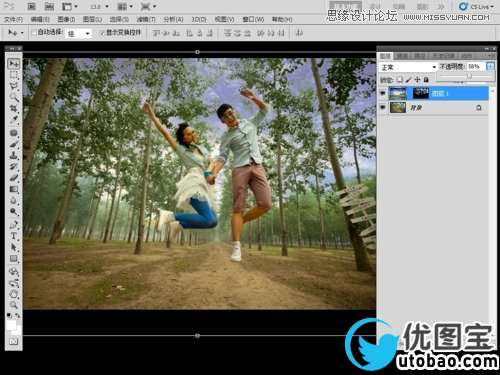The width and height of the screenshot is (500, 375).
Task: Select the Horizontal Type tool
Action: pos(14,236)
